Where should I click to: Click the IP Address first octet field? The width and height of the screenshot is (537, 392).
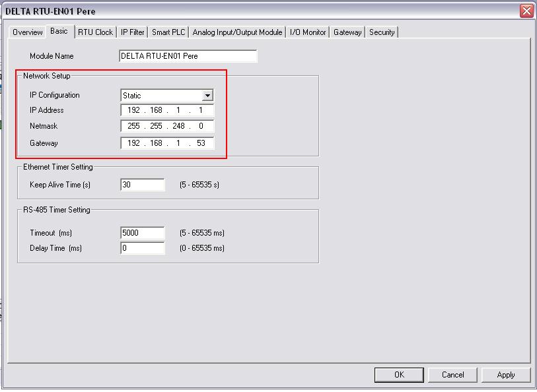[x=133, y=111]
